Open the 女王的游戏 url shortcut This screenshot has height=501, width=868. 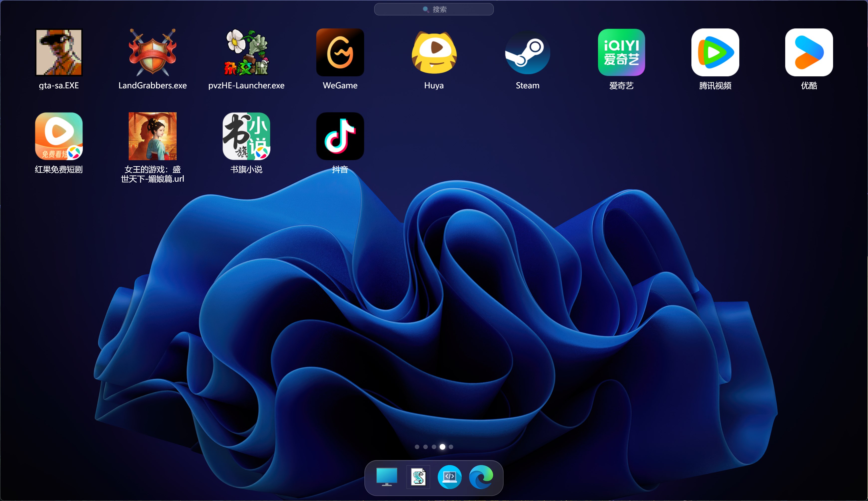pyautogui.click(x=153, y=136)
